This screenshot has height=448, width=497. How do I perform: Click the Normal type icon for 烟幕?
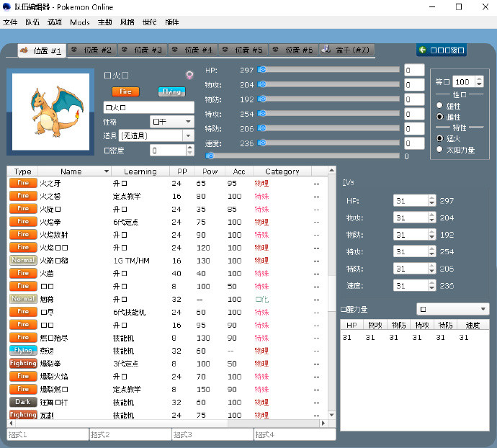[23, 299]
